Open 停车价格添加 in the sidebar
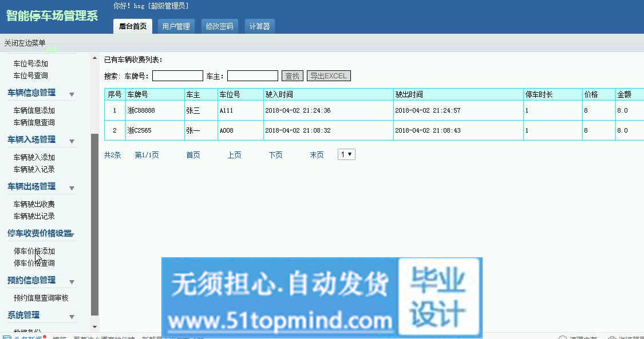Image resolution: width=644 pixels, height=339 pixels. (34, 251)
